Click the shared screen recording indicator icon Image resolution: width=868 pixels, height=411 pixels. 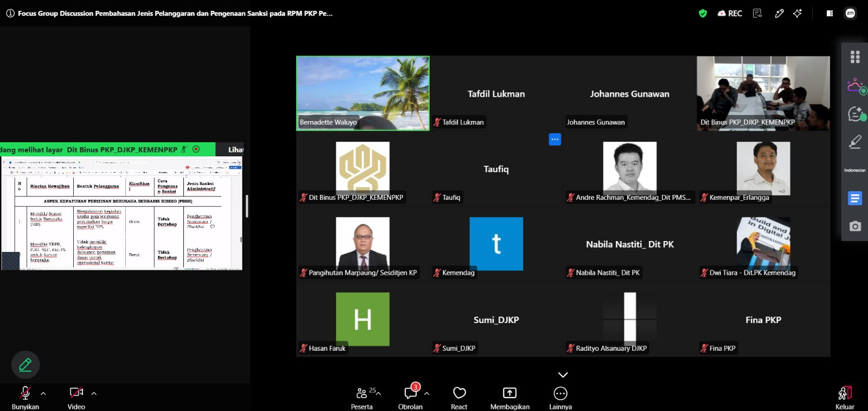pyautogui.click(x=196, y=149)
